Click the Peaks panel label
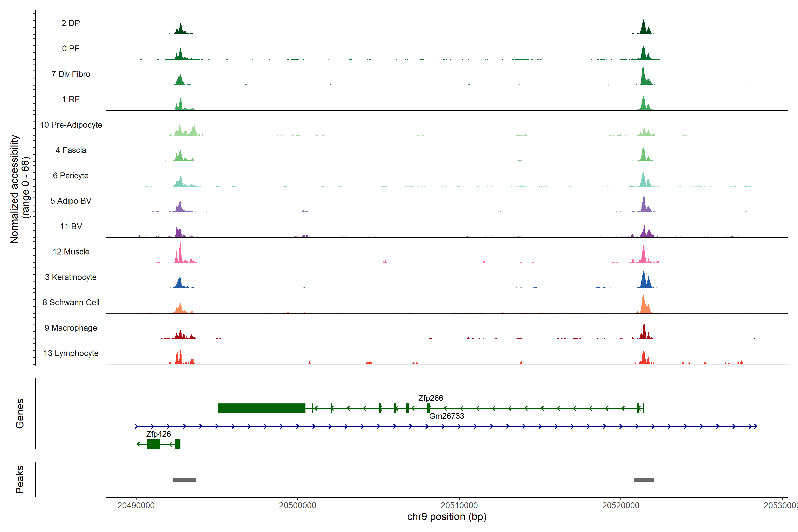 coord(20,479)
